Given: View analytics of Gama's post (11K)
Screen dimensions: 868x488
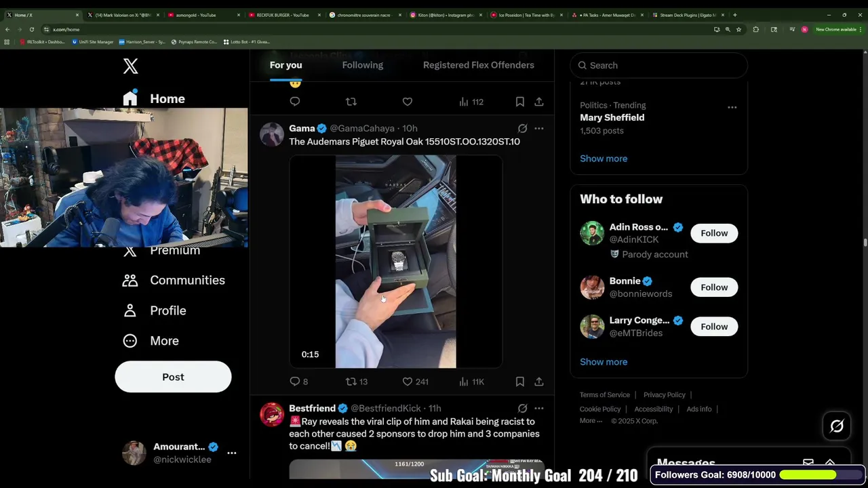Looking at the screenshot, I should click(x=471, y=382).
